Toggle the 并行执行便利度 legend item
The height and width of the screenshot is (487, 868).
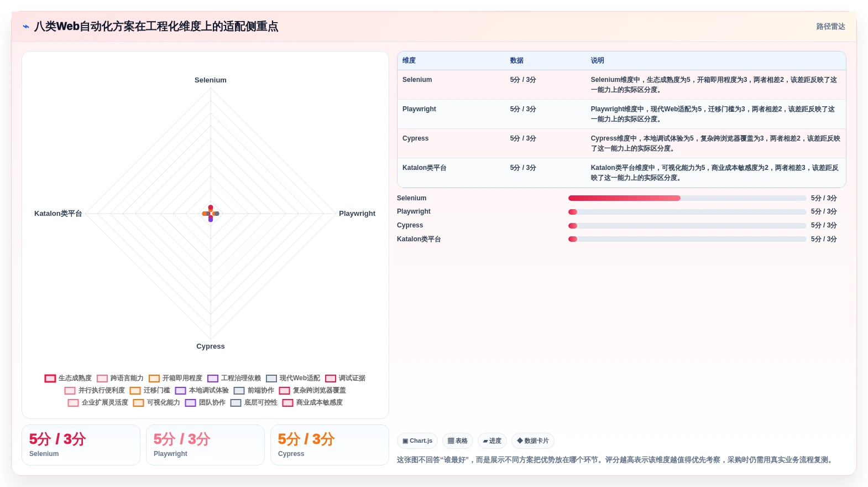95,391
